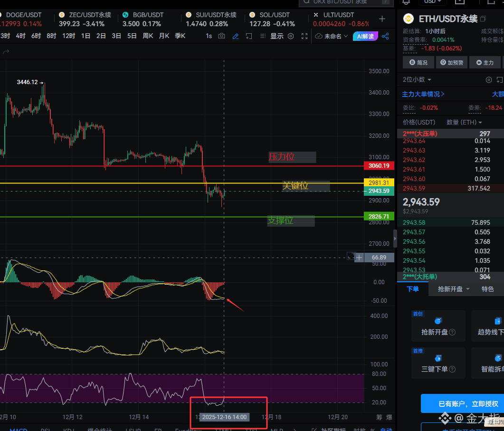
Task: Click the 主力 button
Action: (x=485, y=62)
